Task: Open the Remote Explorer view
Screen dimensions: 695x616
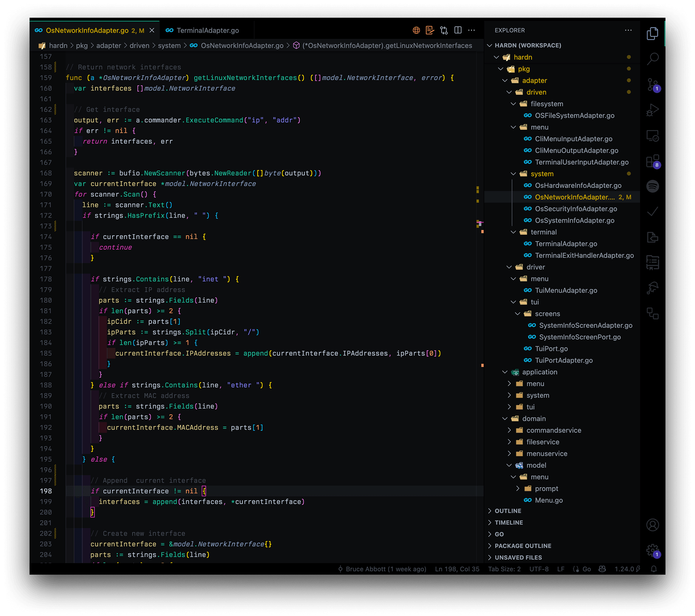Action: (653, 136)
